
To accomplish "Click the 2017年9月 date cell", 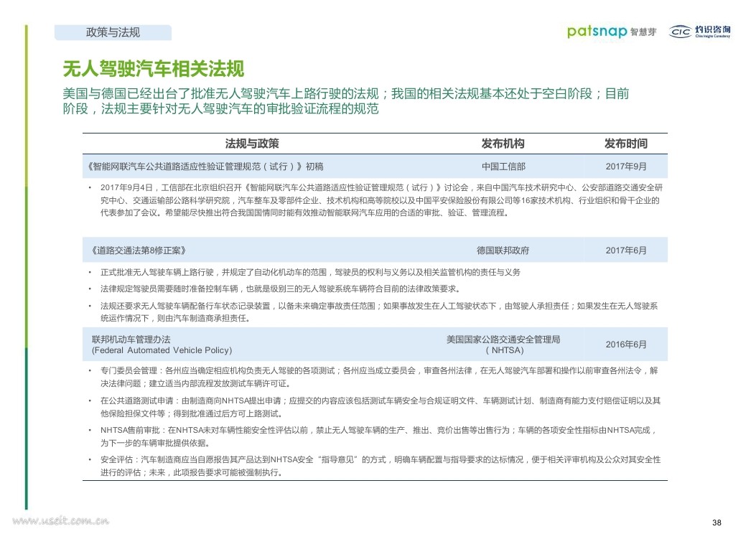I will tap(626, 167).
